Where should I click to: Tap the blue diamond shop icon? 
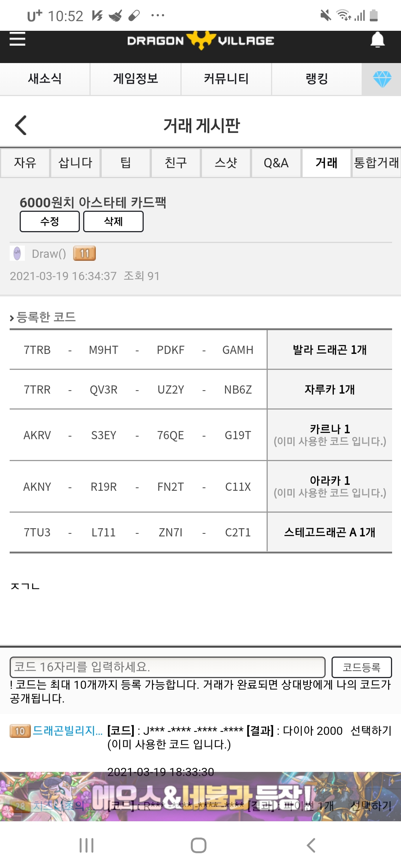pos(382,79)
